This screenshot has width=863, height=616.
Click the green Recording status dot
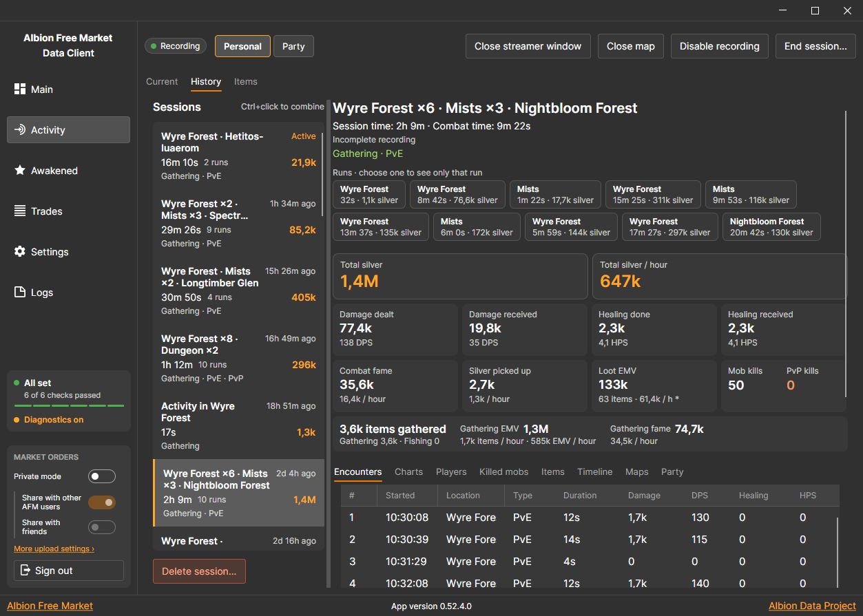(154, 46)
